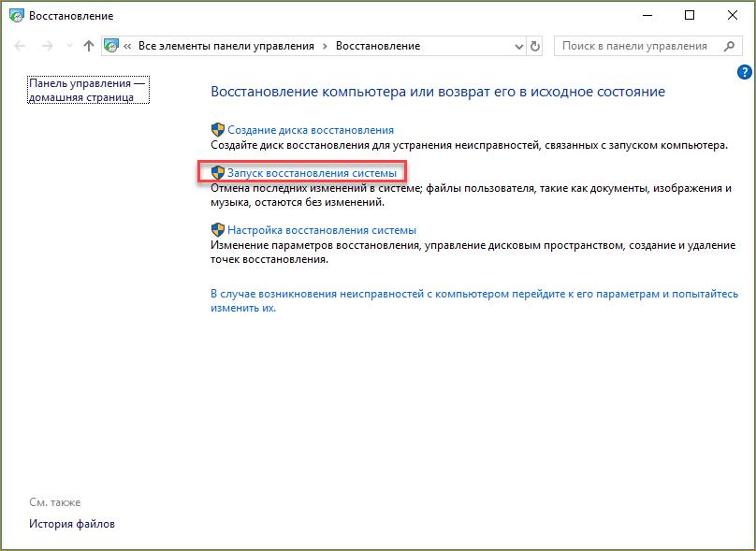756x551 pixels.
Task: Click the Back navigation arrow
Action: point(20,46)
